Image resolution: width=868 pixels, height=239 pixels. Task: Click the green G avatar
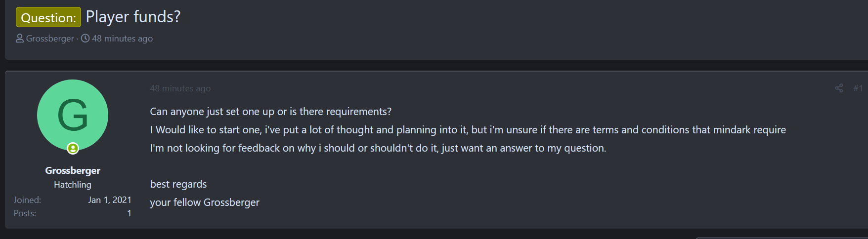[x=73, y=115]
